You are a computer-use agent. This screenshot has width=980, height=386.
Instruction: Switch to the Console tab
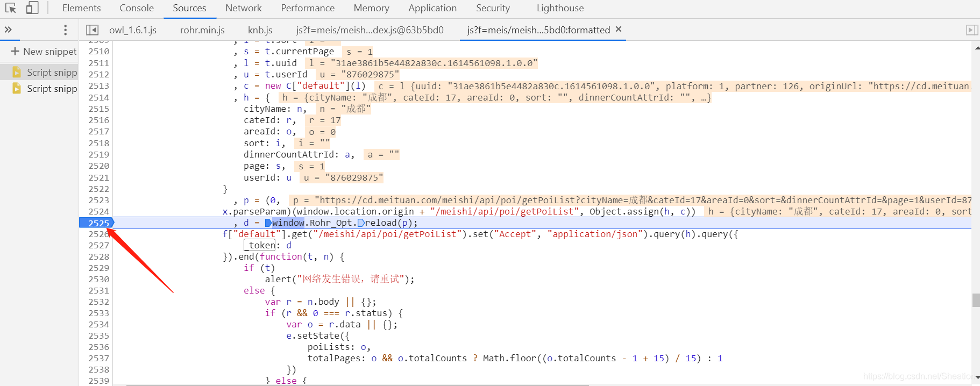pyautogui.click(x=137, y=8)
